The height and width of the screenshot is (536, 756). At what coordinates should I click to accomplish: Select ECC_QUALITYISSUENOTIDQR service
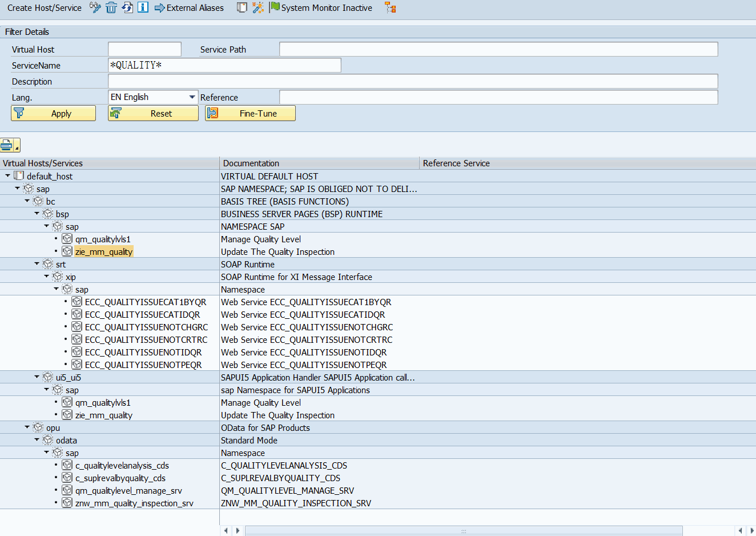coord(143,353)
